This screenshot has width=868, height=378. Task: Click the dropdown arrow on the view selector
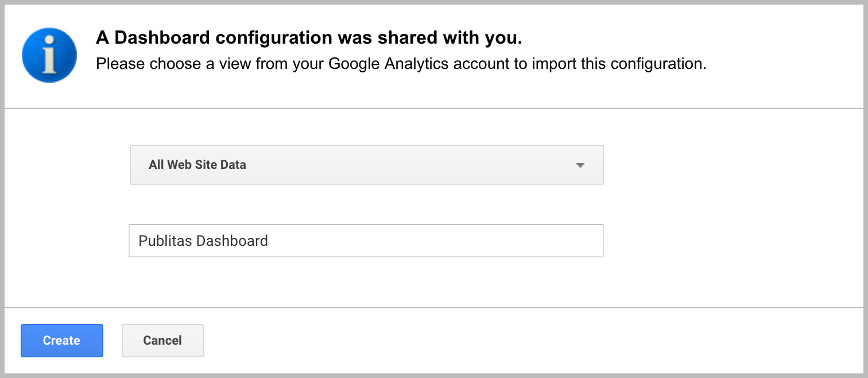coord(580,165)
